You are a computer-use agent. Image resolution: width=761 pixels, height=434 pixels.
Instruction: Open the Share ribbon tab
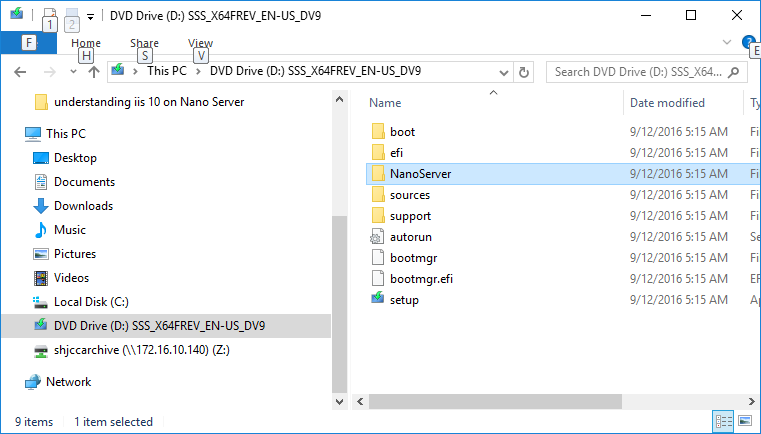tap(144, 43)
